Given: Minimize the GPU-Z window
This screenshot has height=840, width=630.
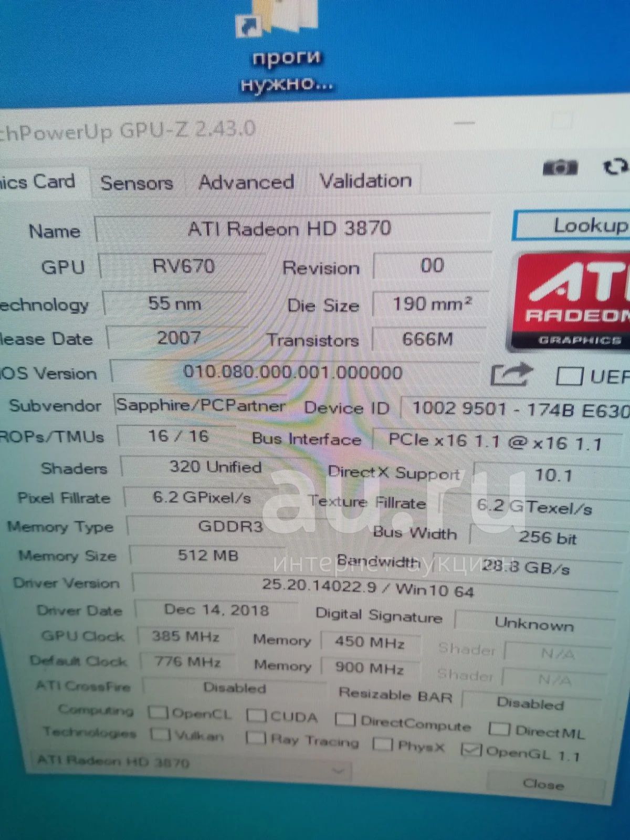Looking at the screenshot, I should (464, 124).
